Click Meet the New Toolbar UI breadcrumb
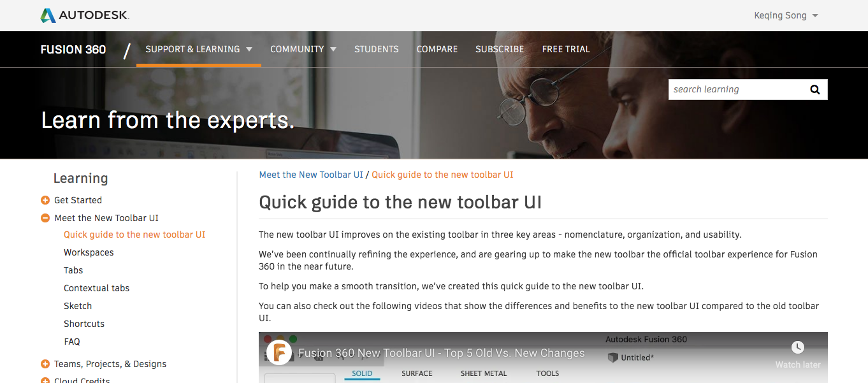 click(x=311, y=175)
